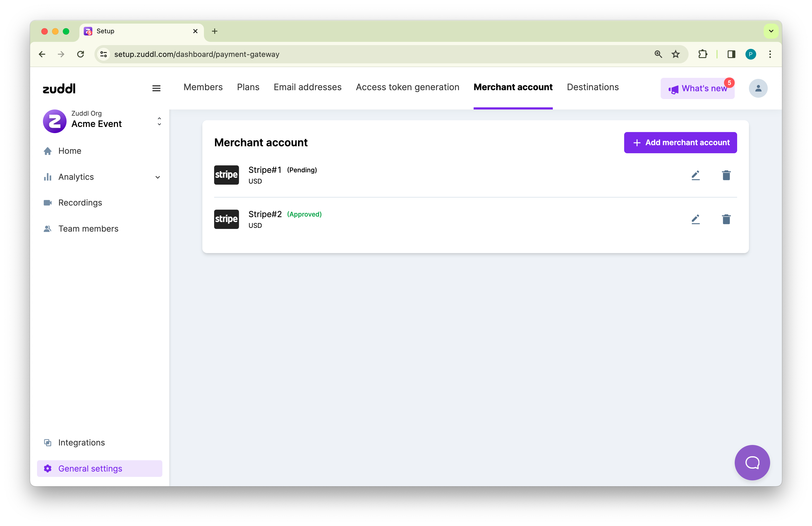Viewport: 812px width, 526px height.
Task: Expand the Analytics sidebar section
Action: 157,177
